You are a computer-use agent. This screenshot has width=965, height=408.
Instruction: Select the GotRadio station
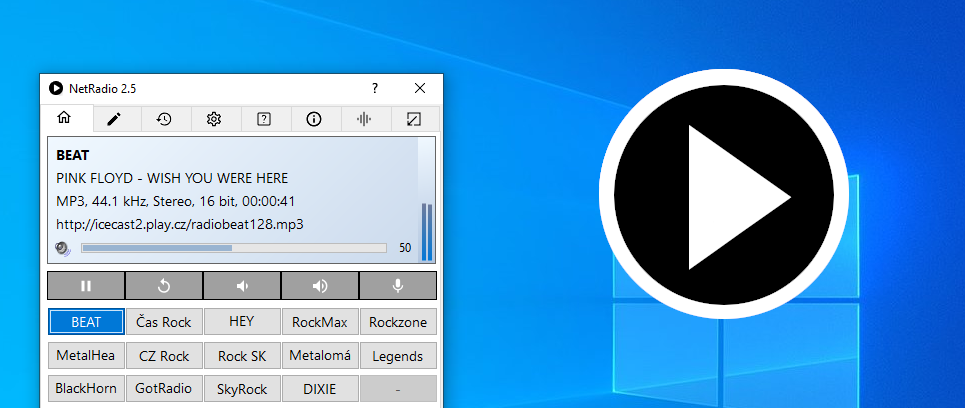coord(164,389)
